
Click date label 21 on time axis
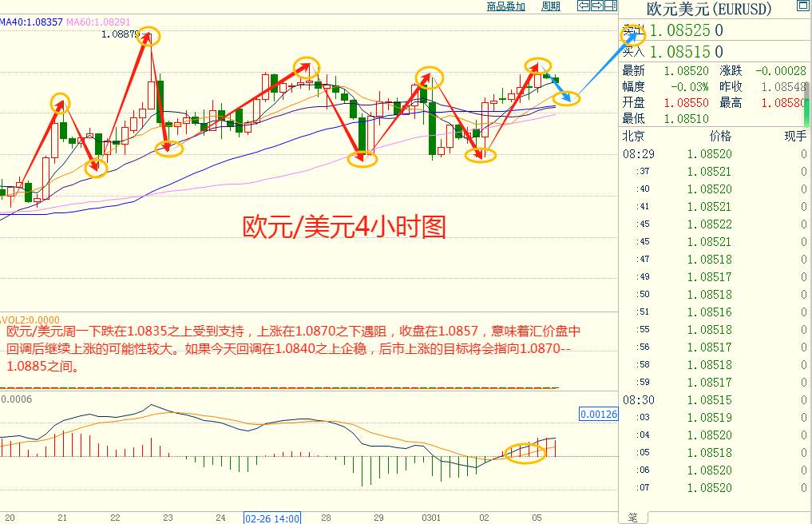click(62, 518)
